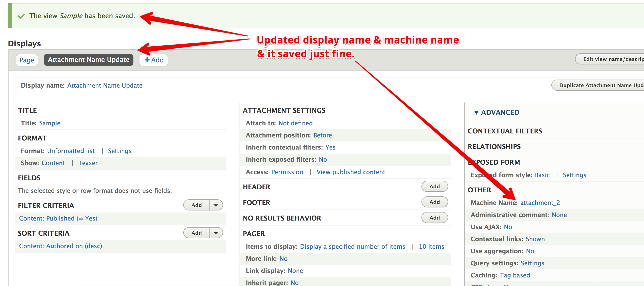Open Machine Name attachment_2 link
644x286 pixels.
(x=540, y=203)
